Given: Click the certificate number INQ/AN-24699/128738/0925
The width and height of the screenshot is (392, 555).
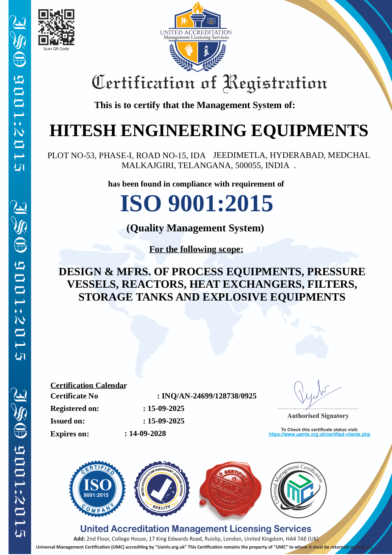Looking at the screenshot, I should (209, 396).
